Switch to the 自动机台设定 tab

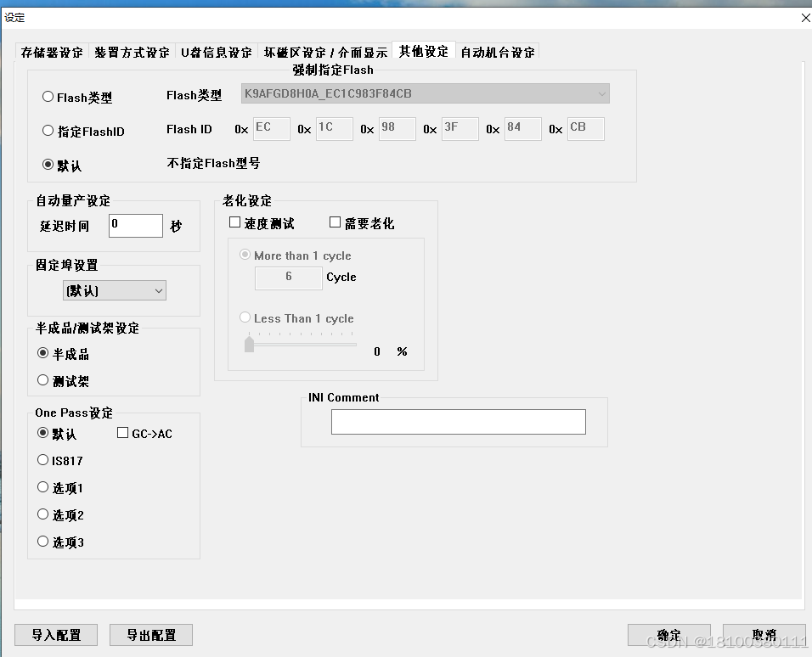pyautogui.click(x=498, y=51)
